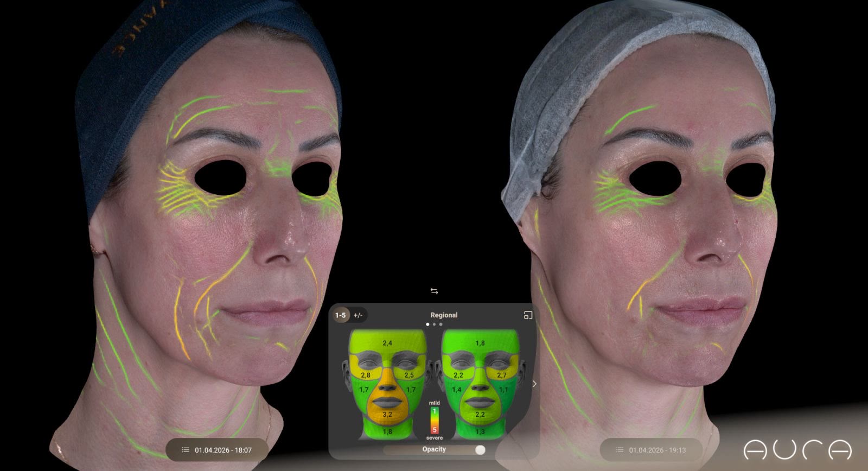Select cheek value 1,4 on right head

click(457, 390)
